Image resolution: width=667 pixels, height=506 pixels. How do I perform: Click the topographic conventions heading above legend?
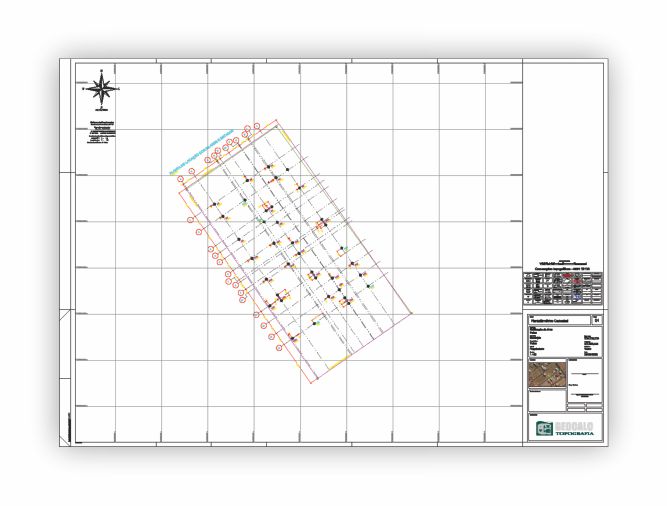(564, 267)
